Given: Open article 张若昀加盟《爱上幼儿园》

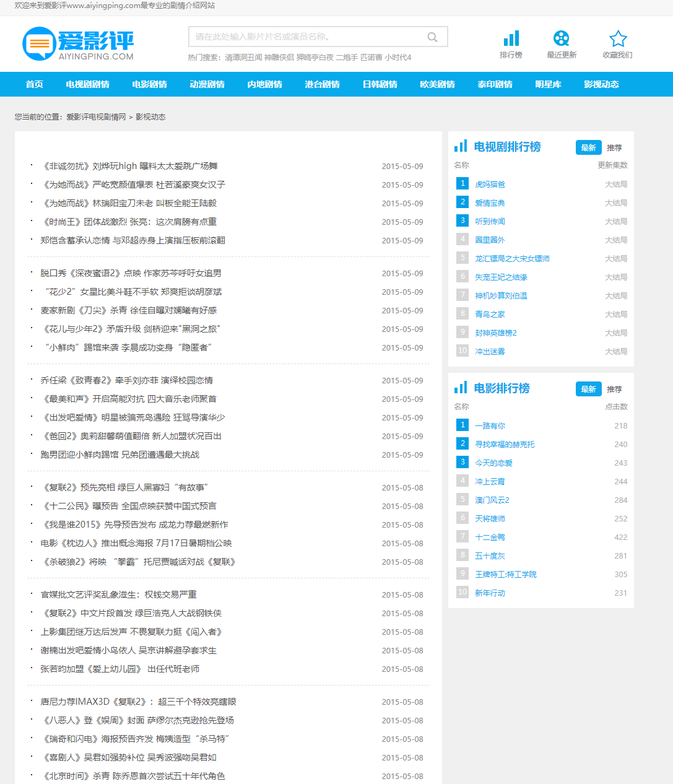Looking at the screenshot, I should click(x=119, y=669).
